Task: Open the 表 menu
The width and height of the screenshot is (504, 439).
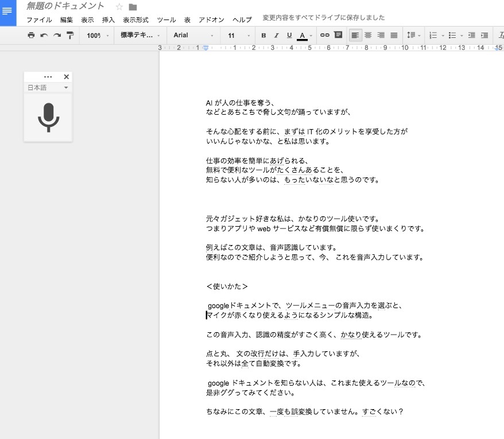Action: [x=187, y=20]
